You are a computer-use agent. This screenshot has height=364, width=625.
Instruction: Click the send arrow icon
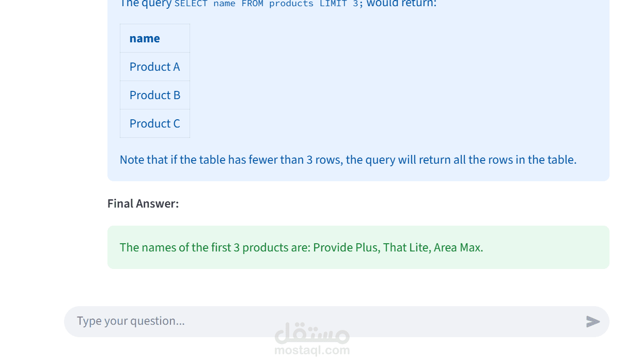(x=592, y=322)
